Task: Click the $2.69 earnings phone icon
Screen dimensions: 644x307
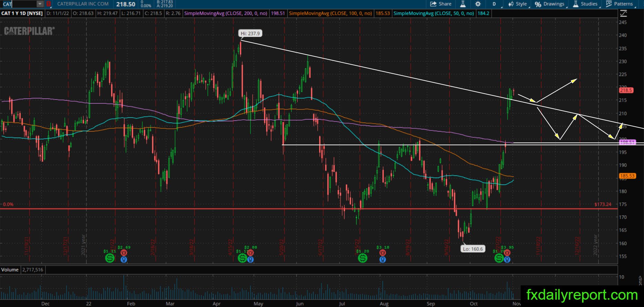Action: click(x=124, y=253)
